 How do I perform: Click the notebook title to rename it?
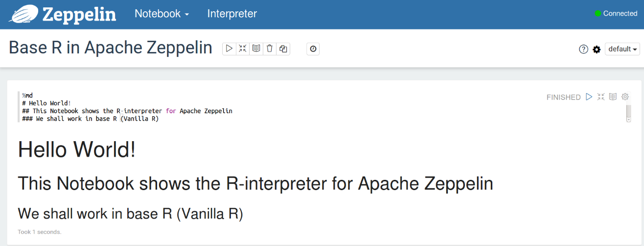coord(111,48)
